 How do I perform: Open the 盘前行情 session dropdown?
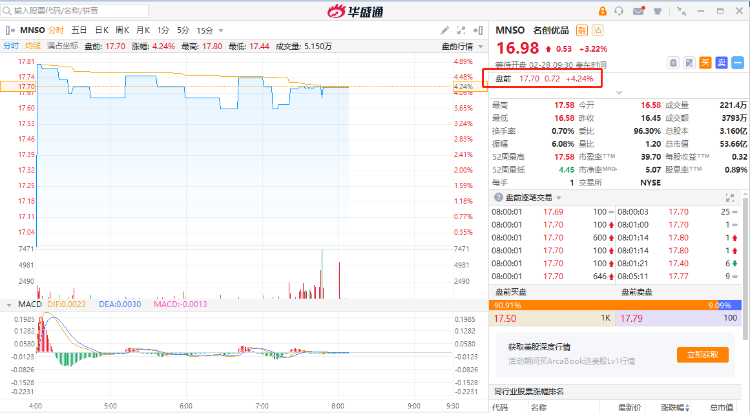coord(462,46)
